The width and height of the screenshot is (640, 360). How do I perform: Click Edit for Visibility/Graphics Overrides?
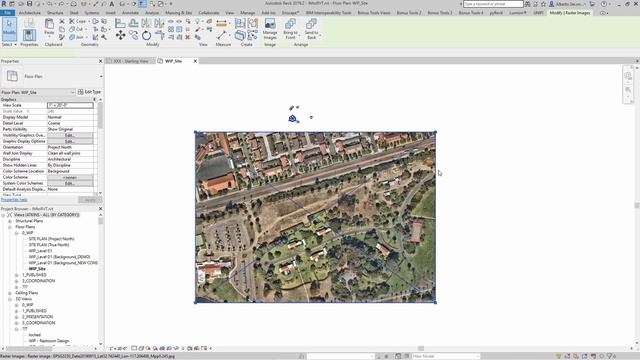coord(70,135)
